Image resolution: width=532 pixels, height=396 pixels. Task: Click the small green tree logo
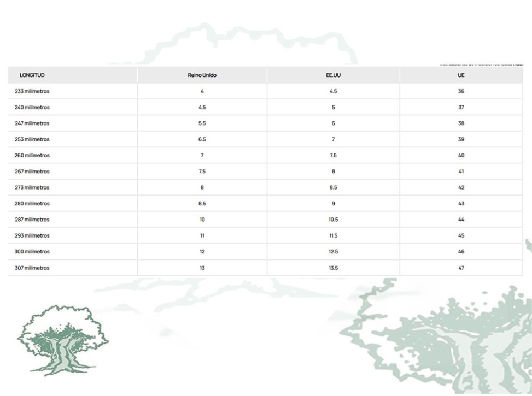click(x=62, y=340)
